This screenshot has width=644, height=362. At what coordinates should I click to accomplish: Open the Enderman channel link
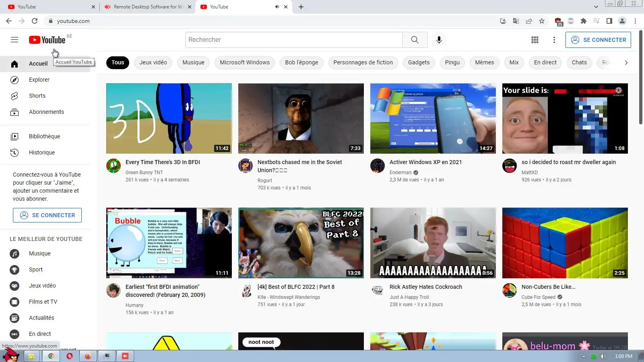[x=400, y=173]
